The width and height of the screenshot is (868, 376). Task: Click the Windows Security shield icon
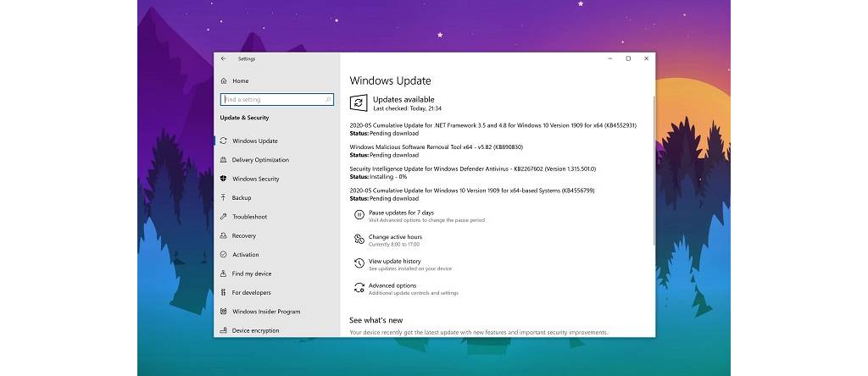(223, 179)
